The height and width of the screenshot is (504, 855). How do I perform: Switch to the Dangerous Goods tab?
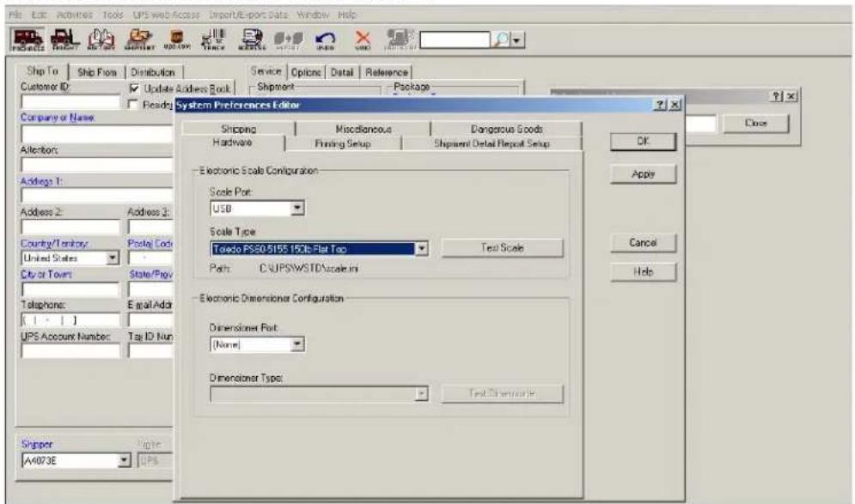[507, 129]
